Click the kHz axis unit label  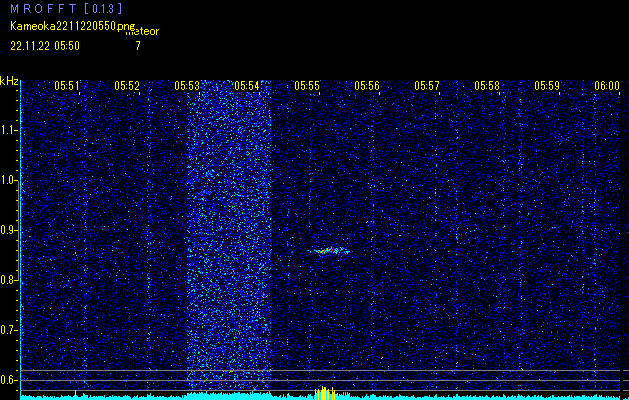click(x=9, y=81)
